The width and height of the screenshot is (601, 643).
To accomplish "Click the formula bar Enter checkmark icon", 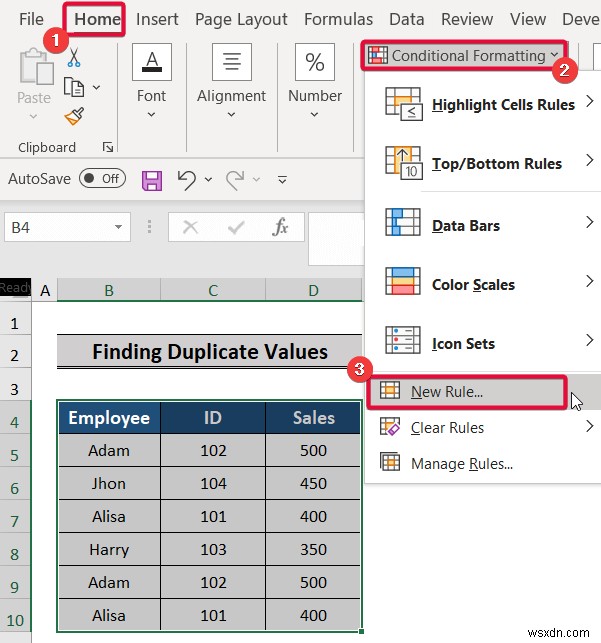I will [x=236, y=227].
